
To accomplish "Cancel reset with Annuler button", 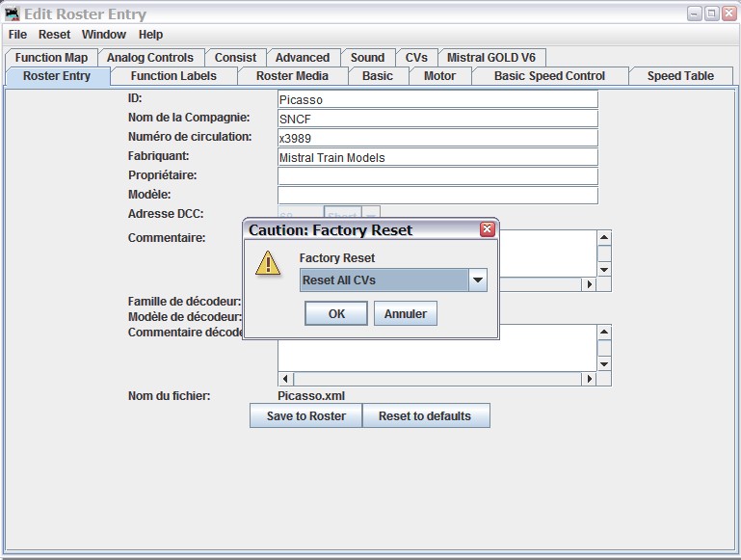I will click(x=406, y=314).
